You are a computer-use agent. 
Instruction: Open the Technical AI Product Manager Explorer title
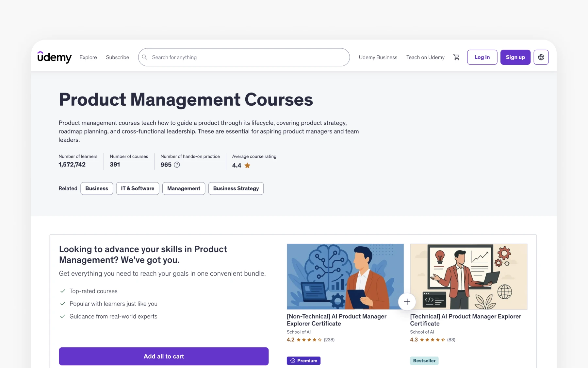tap(465, 320)
